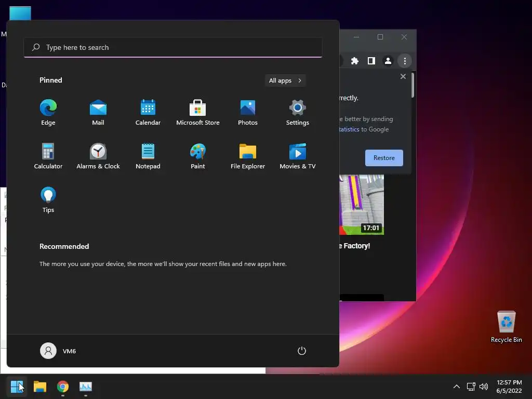Viewport: 532px width, 399px height.
Task: Open the VM6 user account menu
Action: click(x=58, y=351)
